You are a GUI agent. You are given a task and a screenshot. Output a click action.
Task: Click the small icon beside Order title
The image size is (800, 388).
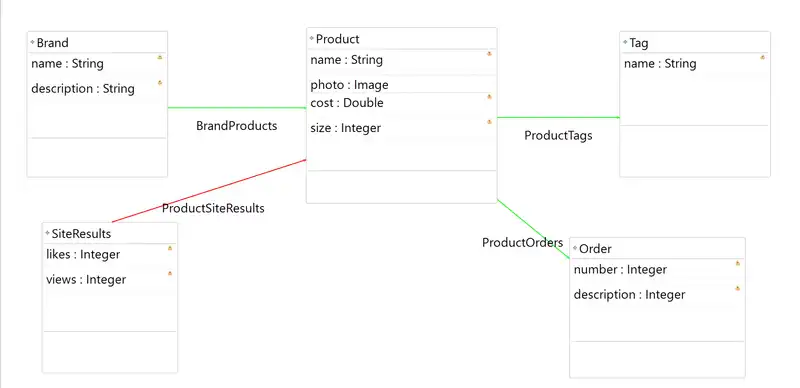pyautogui.click(x=575, y=248)
